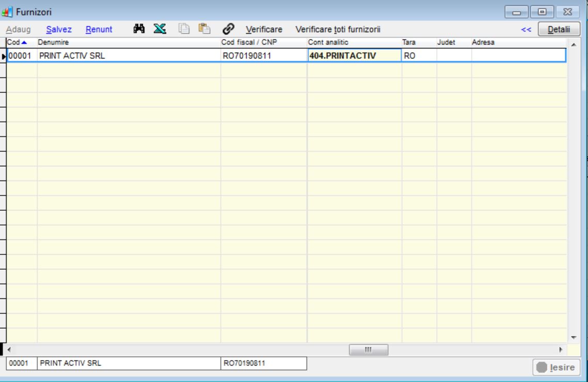This screenshot has height=382, width=588.
Task: Click the Tara column header
Action: (x=419, y=42)
